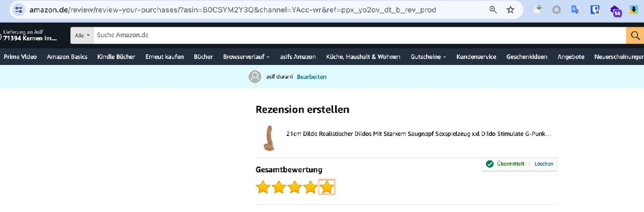Click the Suche Amazon.de search field
644x212 pixels.
pos(360,35)
